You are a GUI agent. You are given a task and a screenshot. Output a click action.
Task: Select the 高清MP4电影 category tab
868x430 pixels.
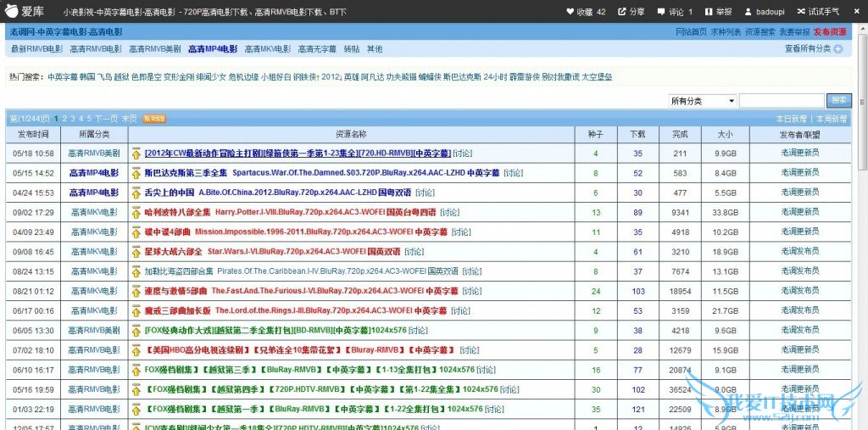click(213, 49)
